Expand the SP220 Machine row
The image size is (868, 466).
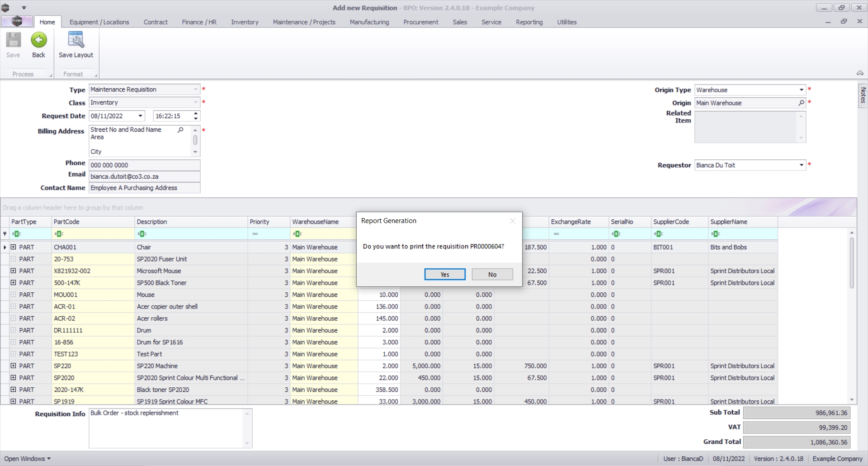coord(13,366)
